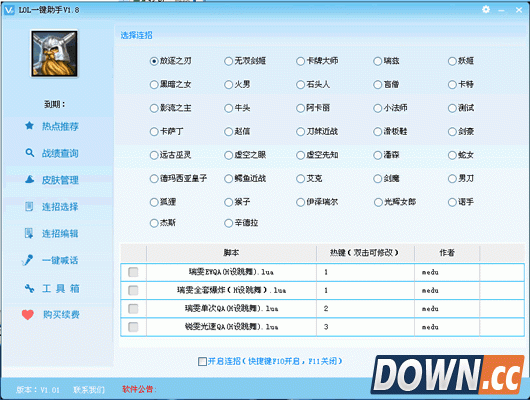Viewport: 530px width, 400px height.
Task: Choose 远古巫灵 radio button
Action: [154, 155]
